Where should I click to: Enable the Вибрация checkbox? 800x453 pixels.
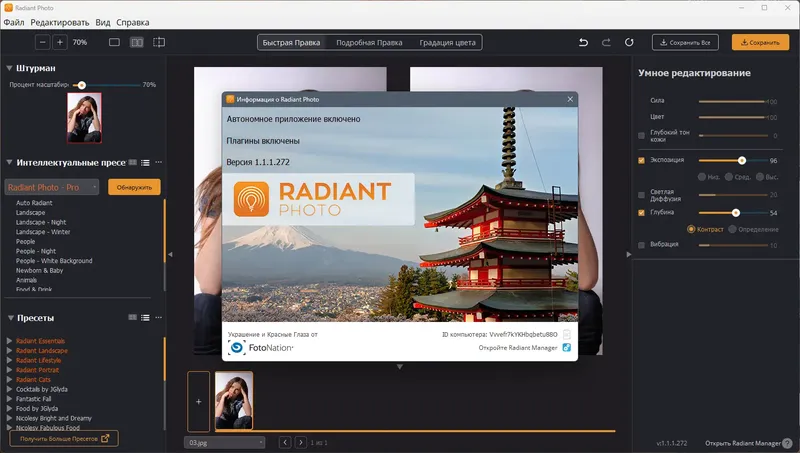tap(641, 245)
